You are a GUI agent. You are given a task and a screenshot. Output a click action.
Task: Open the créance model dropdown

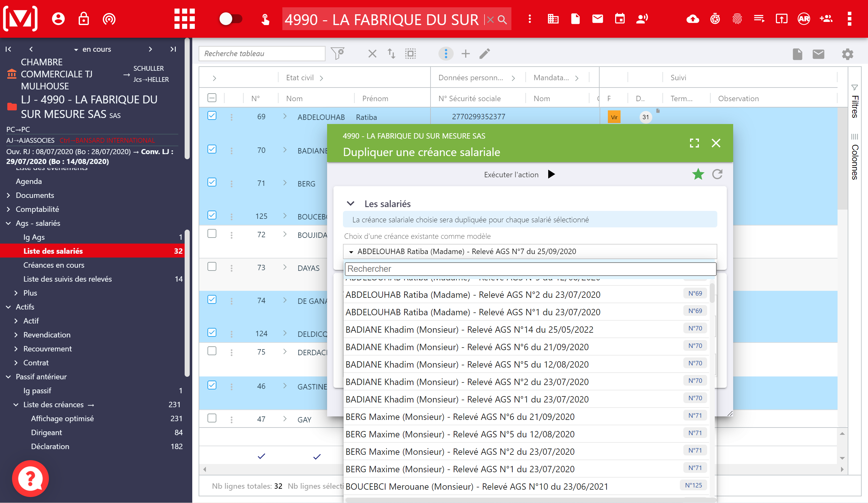[x=530, y=251]
